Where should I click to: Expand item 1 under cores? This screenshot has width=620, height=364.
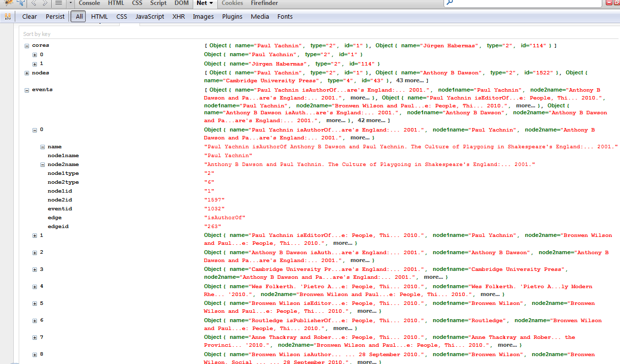pyautogui.click(x=35, y=64)
